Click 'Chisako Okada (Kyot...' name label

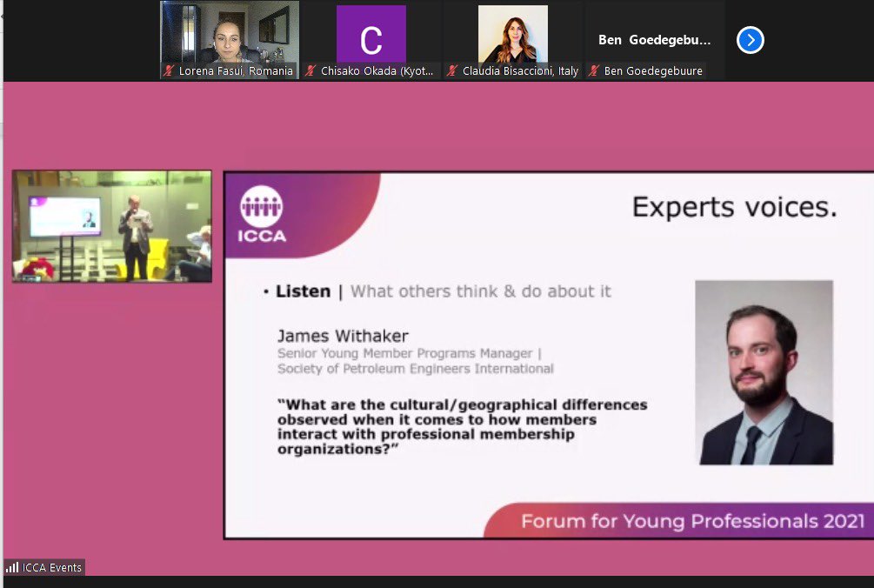(x=377, y=70)
